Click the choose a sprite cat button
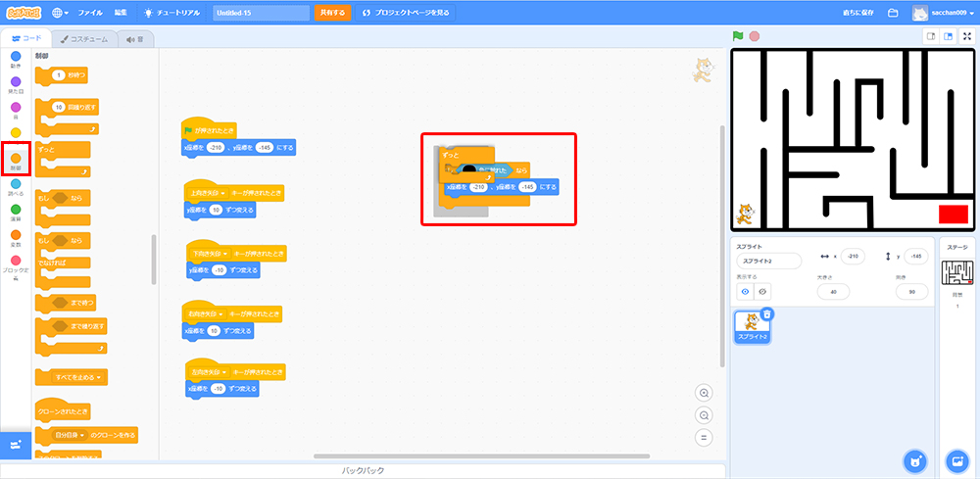 click(x=913, y=460)
